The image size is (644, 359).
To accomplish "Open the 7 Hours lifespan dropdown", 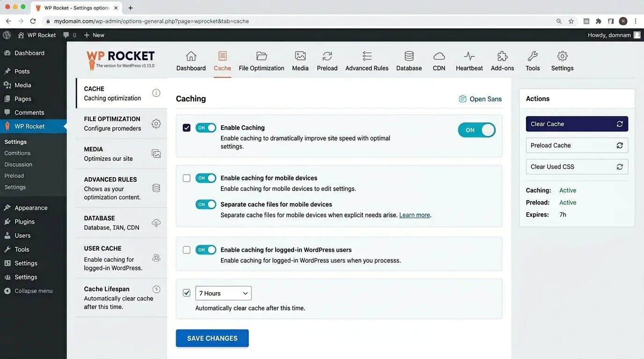I will [223, 293].
